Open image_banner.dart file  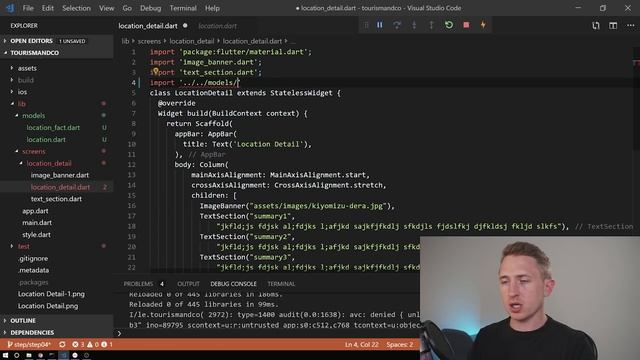[60, 175]
